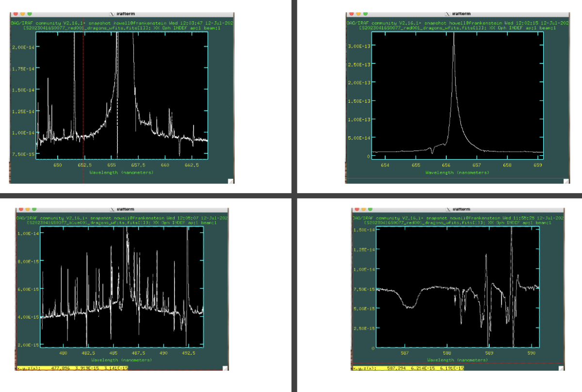
Task: Click the X11 title icon of the 587–590 nm window
Action: [447, 209]
